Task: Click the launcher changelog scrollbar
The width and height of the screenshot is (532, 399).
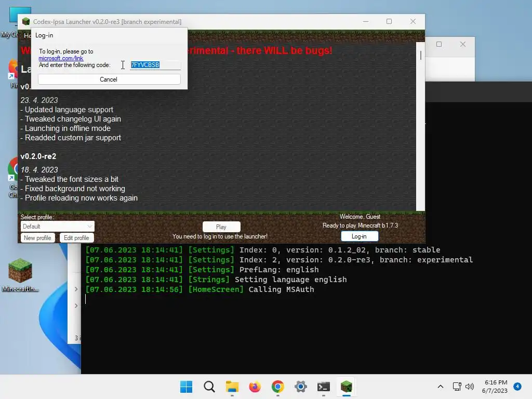Action: [x=420, y=126]
